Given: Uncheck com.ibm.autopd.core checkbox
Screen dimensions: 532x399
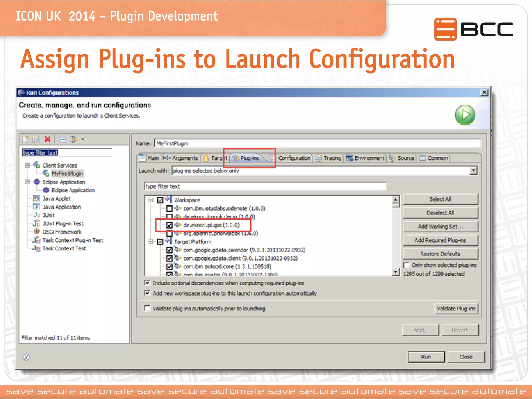Looking at the screenshot, I should click(169, 267).
